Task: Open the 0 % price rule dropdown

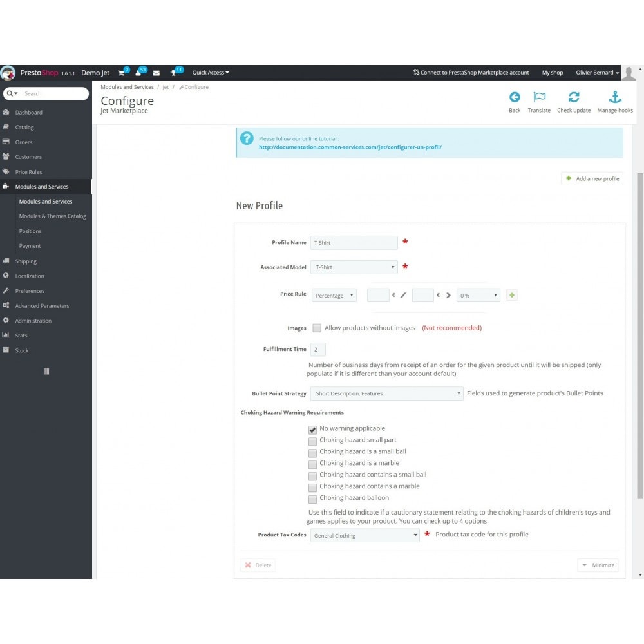Action: tap(478, 296)
